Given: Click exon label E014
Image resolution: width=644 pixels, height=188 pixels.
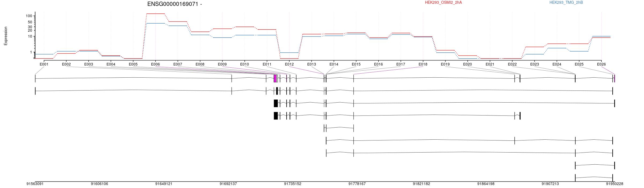Looking at the screenshot, I should click(334, 64).
